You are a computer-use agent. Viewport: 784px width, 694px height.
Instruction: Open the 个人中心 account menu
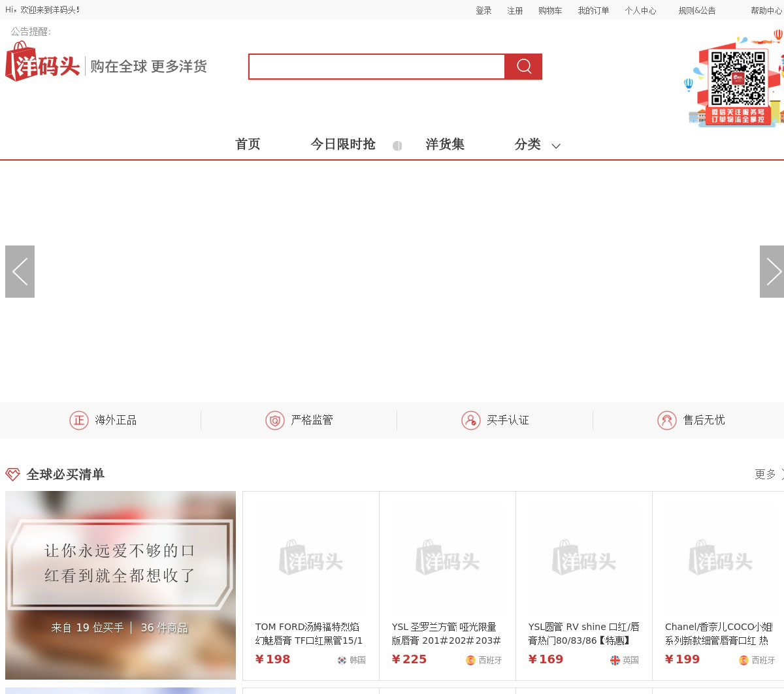coord(640,10)
